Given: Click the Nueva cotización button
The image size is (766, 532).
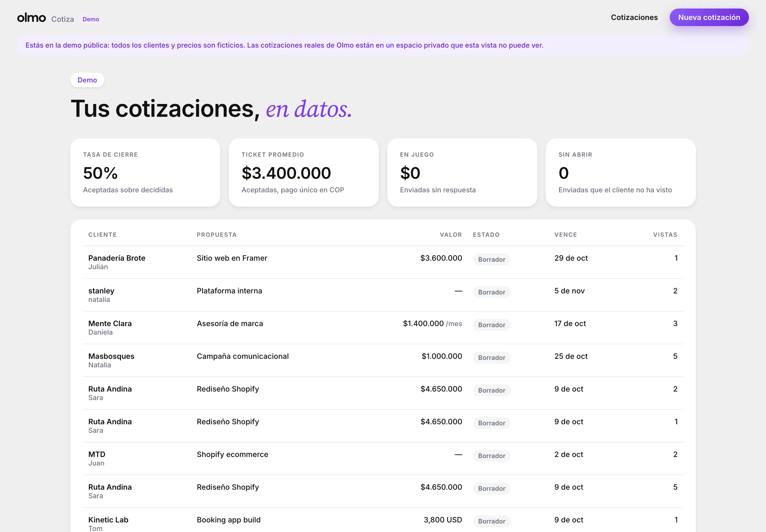Looking at the screenshot, I should [709, 17].
